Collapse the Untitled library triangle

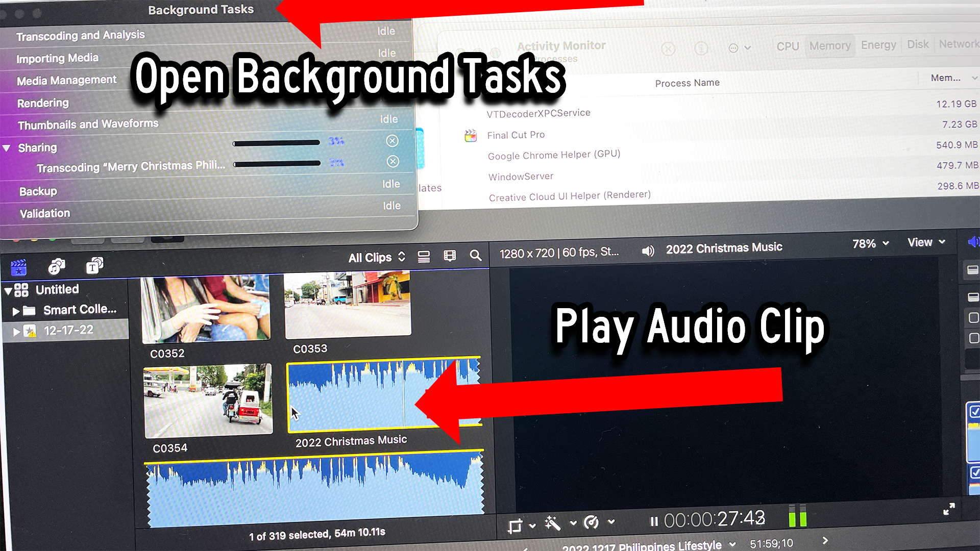[8, 291]
